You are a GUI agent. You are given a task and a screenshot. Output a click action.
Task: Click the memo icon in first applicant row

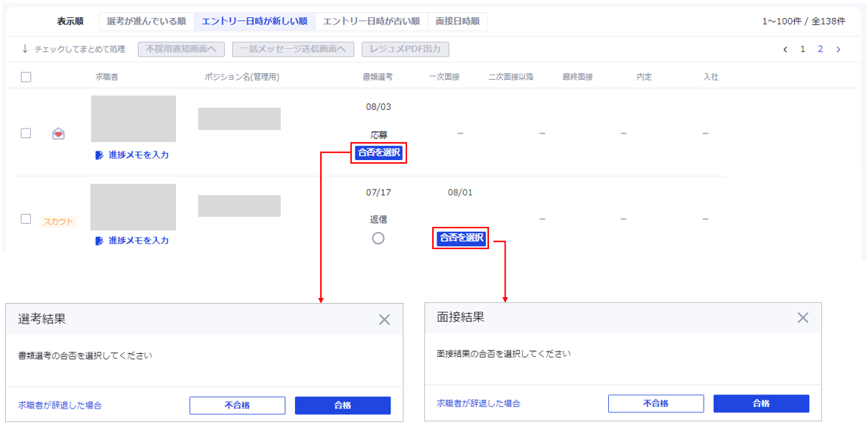pos(99,154)
